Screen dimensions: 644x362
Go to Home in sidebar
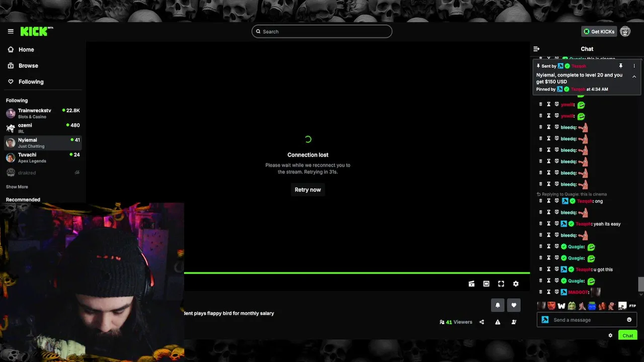tap(21, 50)
